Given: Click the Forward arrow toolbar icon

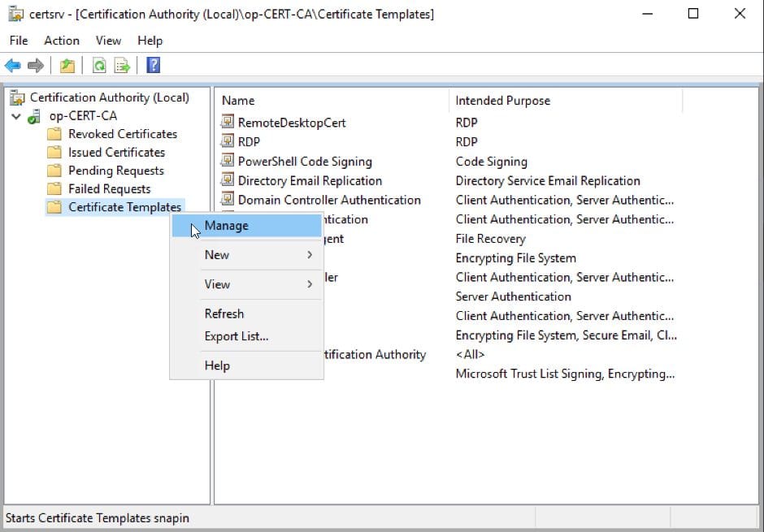Looking at the screenshot, I should click(36, 65).
